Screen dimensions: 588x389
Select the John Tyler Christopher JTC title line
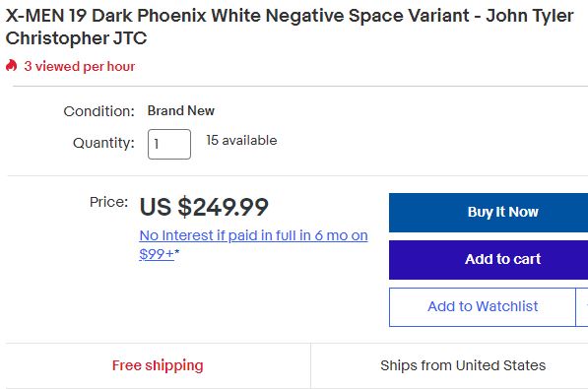point(76,38)
